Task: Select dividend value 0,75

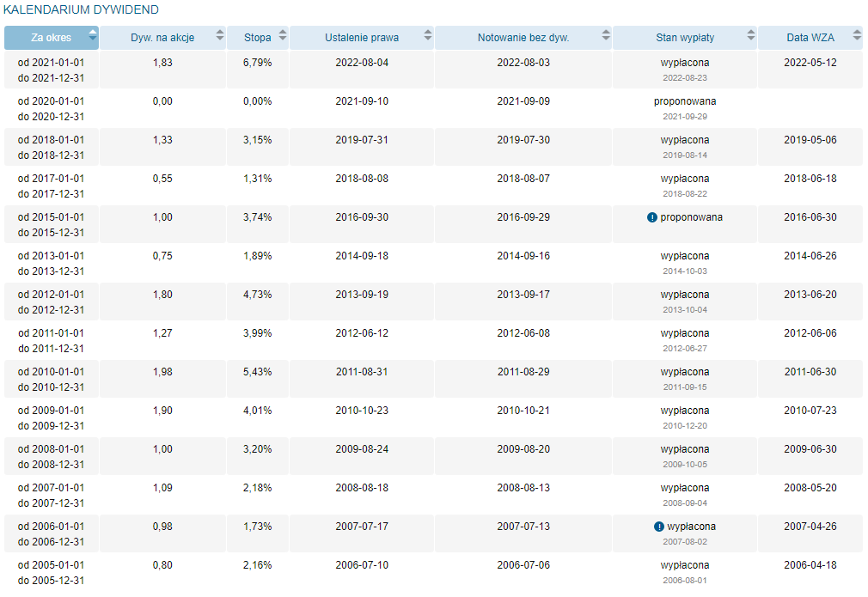Action: pos(162,256)
